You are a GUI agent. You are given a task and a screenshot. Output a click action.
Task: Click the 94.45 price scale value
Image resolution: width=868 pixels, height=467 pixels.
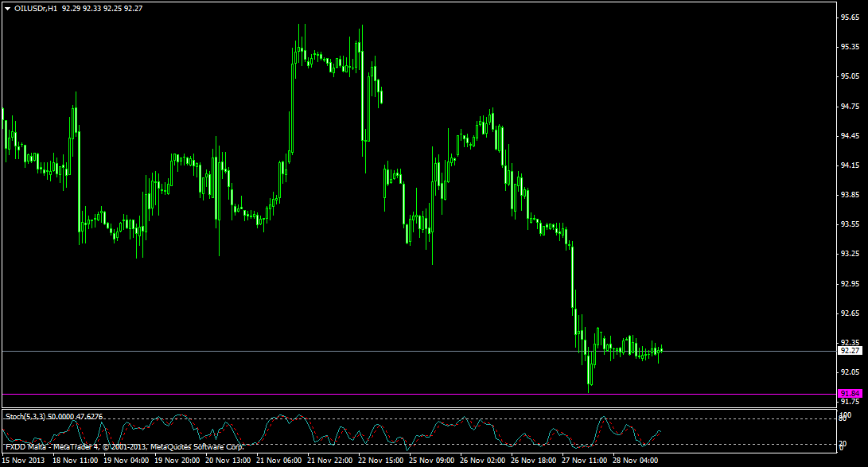click(850, 135)
